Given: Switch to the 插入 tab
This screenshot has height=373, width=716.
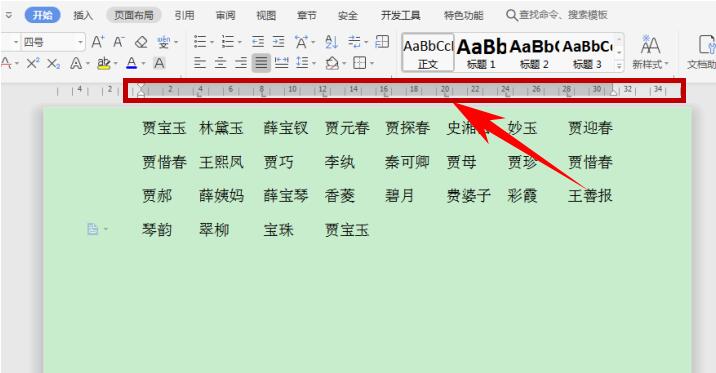Looking at the screenshot, I should (x=83, y=15).
